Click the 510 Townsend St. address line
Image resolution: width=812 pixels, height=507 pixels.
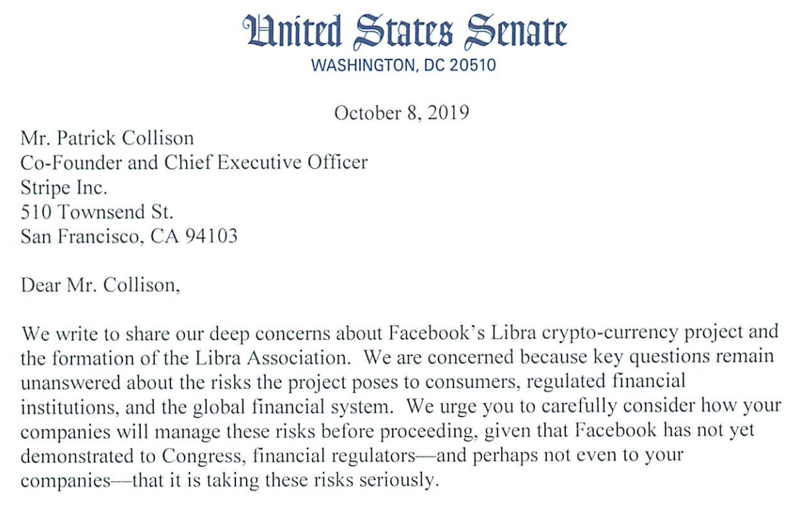97,212
